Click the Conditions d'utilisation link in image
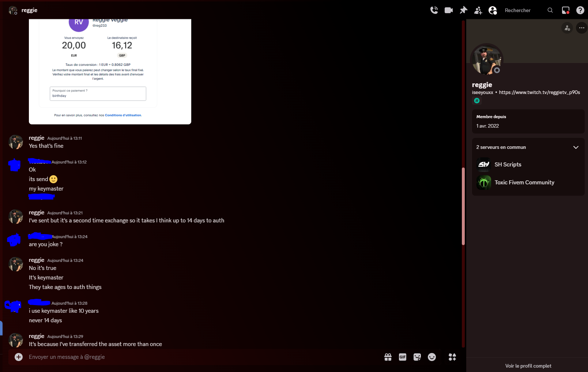The height and width of the screenshot is (372, 588). [x=123, y=115]
